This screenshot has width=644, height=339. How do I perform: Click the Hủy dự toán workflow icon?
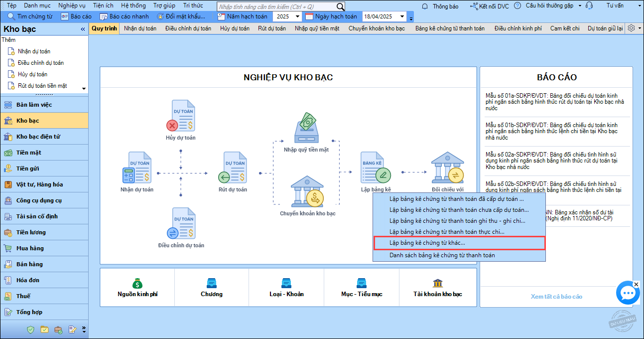(180, 116)
